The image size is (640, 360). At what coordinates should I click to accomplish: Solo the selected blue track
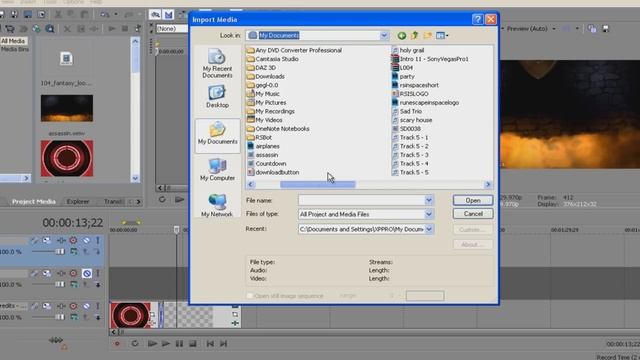pyautogui.click(x=98, y=240)
